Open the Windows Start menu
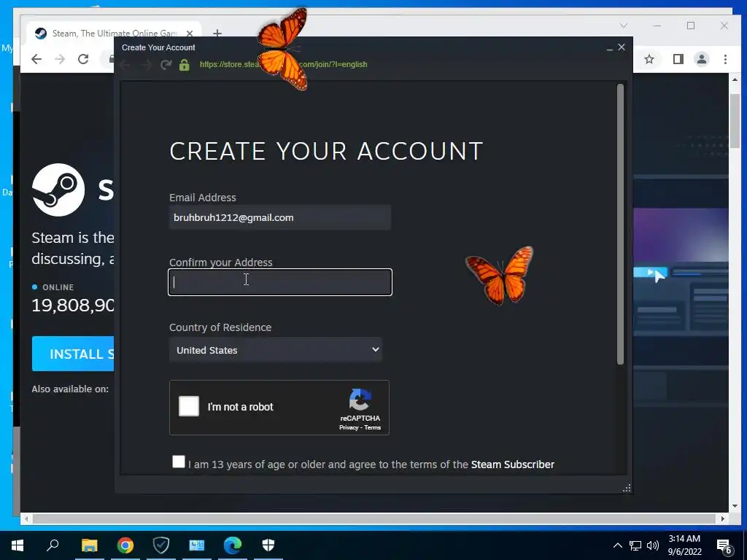 point(18,545)
